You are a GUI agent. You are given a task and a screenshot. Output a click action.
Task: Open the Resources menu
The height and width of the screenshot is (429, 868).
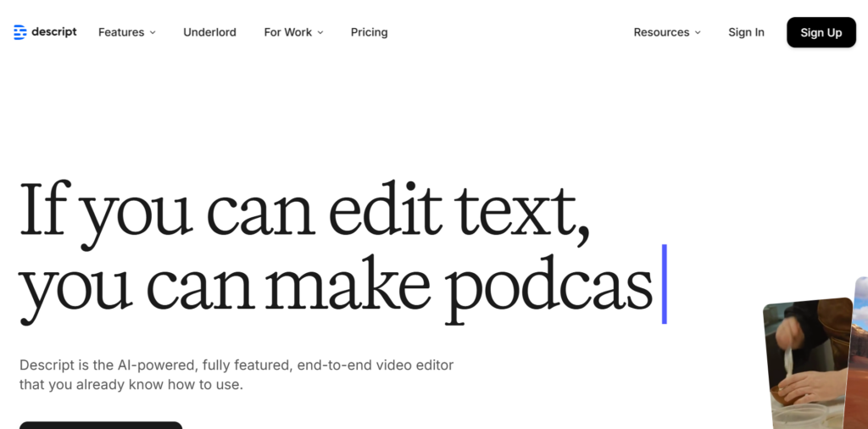[x=661, y=32]
